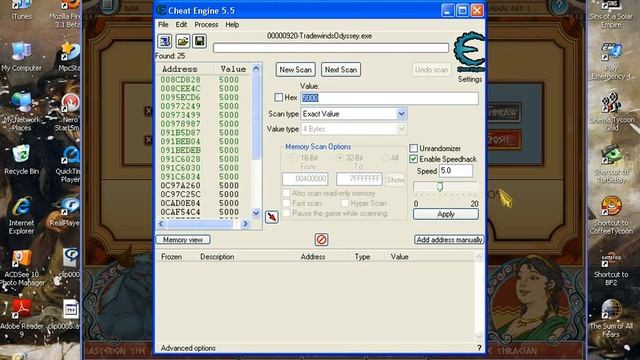Screen dimensions: 640x360
Task: Open Cheat Engine Settings
Action: click(x=470, y=79)
